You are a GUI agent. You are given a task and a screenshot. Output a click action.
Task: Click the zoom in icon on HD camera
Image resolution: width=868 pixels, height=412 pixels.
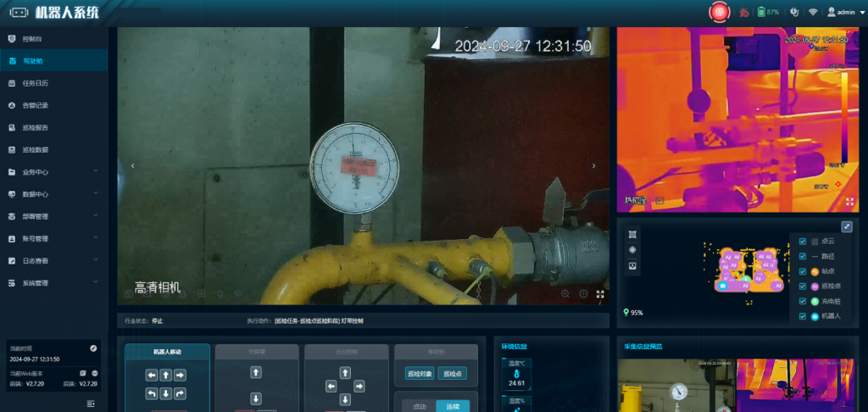tap(565, 293)
